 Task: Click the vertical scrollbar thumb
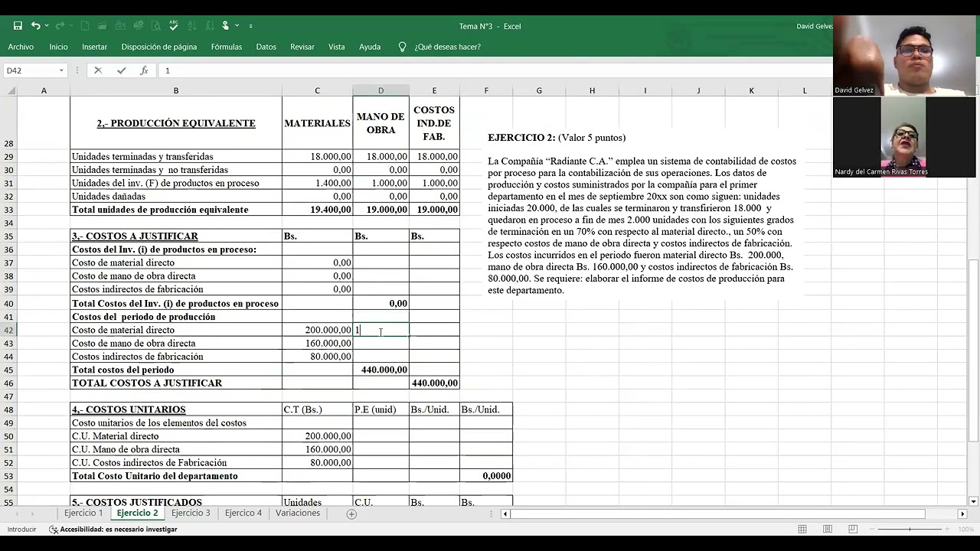pos(973,350)
